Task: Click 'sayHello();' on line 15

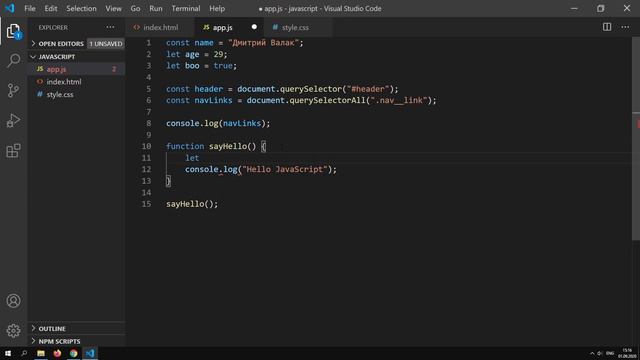Action: [x=192, y=204]
